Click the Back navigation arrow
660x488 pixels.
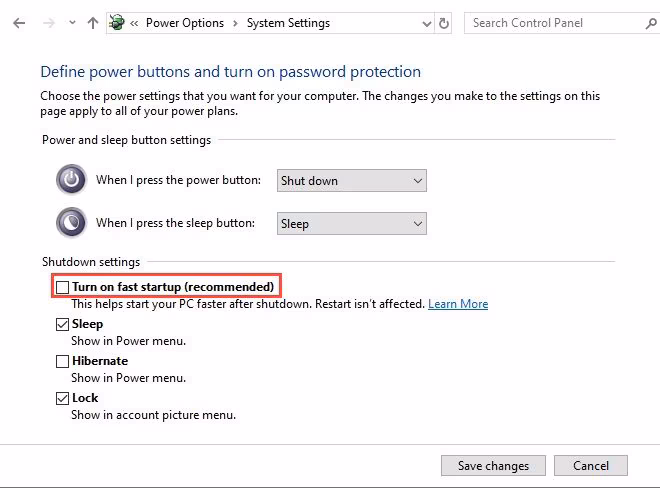[19, 23]
